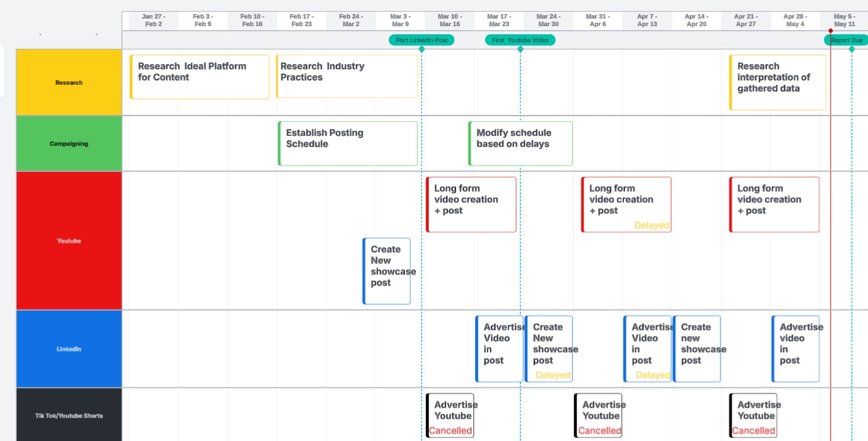The height and width of the screenshot is (441, 868).
Task: Click the Establish Posting Schedule task
Action: pos(347,144)
